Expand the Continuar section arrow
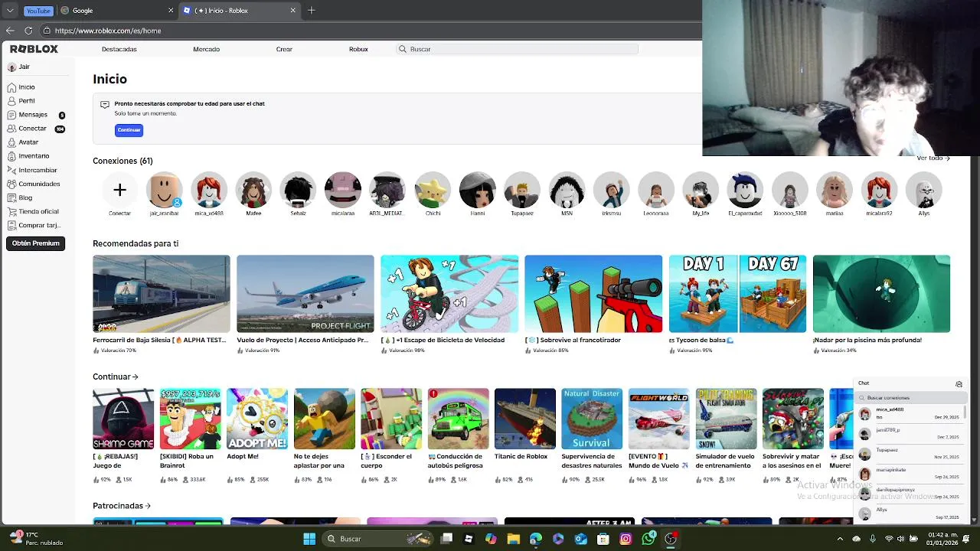 [136, 377]
